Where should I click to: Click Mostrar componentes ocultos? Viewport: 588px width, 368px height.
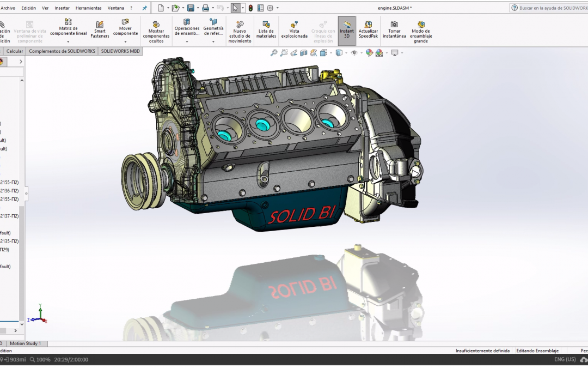(156, 32)
